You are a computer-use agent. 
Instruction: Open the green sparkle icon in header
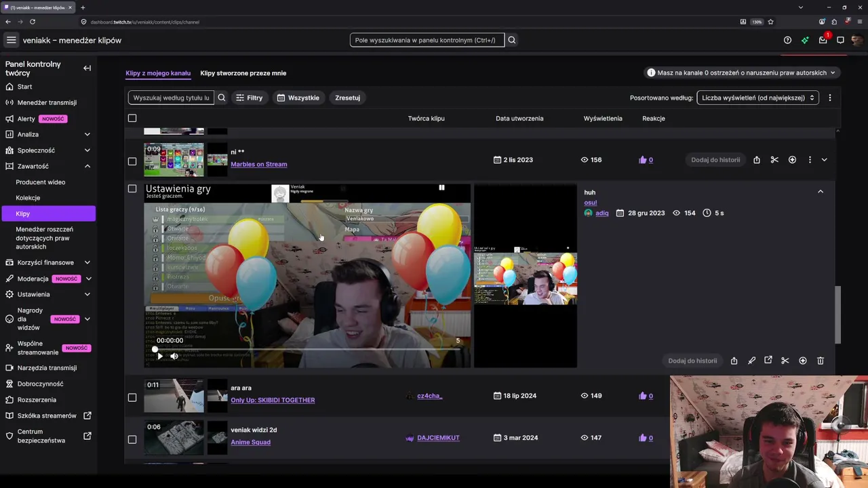805,40
